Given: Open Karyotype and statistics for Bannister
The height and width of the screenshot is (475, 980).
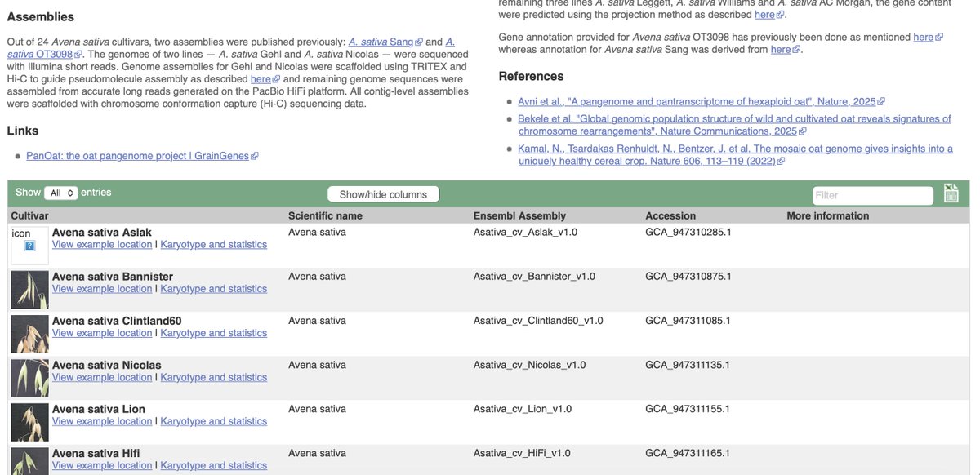Looking at the screenshot, I should 214,288.
